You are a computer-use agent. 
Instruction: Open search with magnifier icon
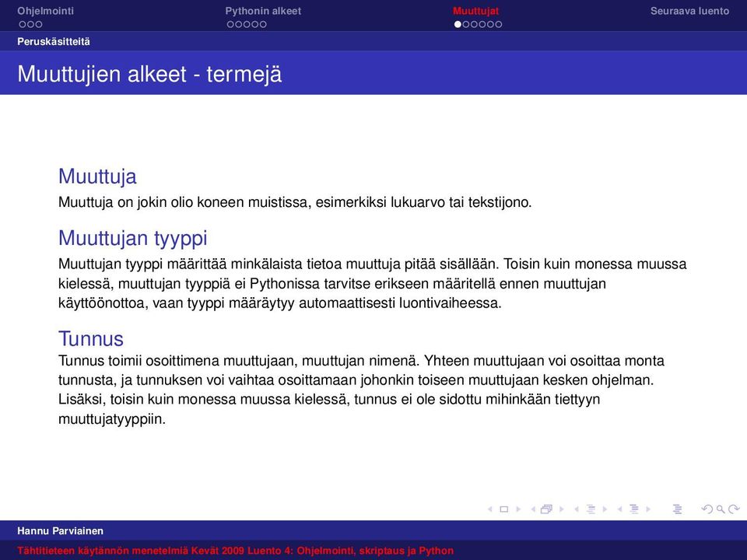[x=721, y=509]
